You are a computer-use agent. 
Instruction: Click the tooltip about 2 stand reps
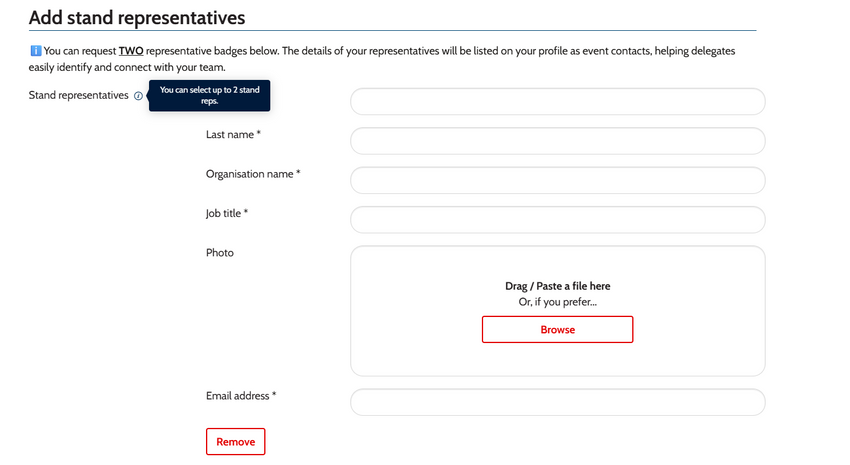click(209, 95)
